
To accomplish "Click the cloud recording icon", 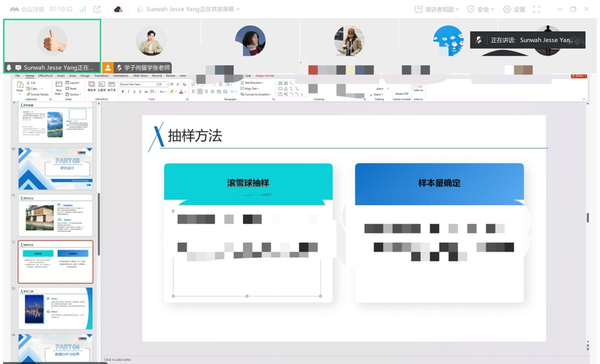I will pos(118,9).
